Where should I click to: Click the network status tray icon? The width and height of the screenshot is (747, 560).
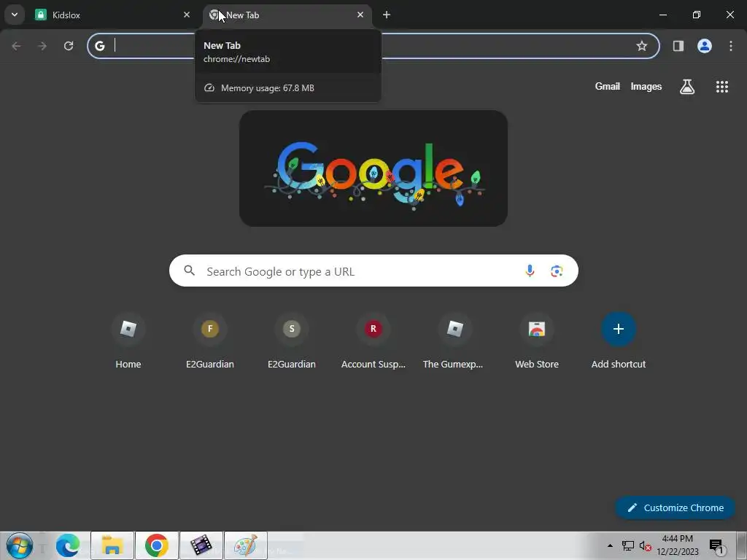click(627, 545)
